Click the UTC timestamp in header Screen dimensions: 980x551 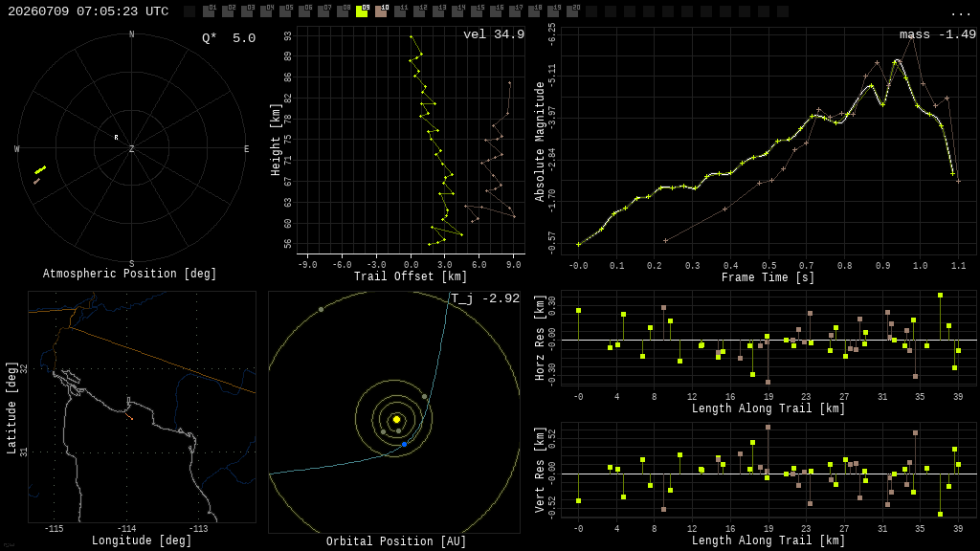coord(88,11)
